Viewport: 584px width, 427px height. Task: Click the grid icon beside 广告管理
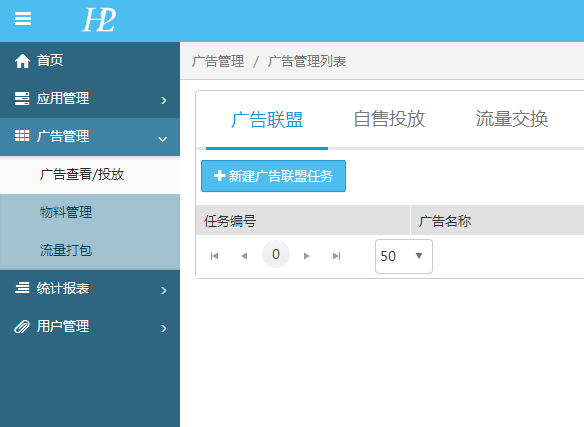[x=22, y=136]
